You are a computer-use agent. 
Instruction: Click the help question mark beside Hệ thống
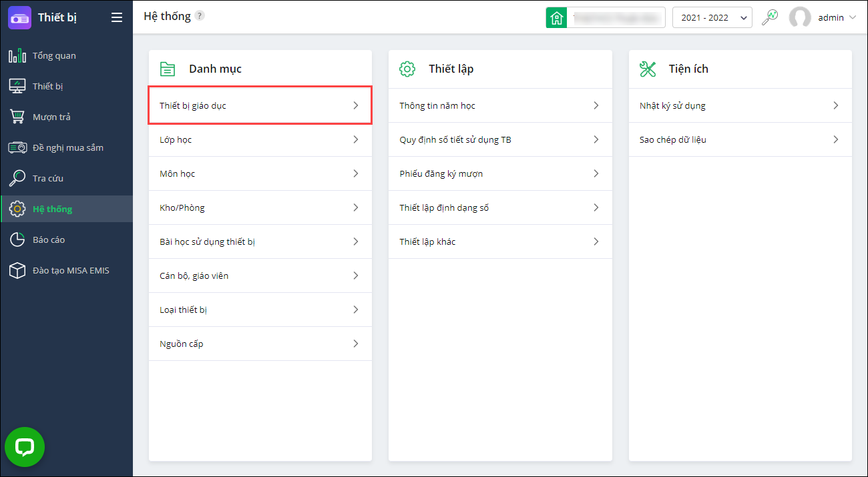click(200, 16)
